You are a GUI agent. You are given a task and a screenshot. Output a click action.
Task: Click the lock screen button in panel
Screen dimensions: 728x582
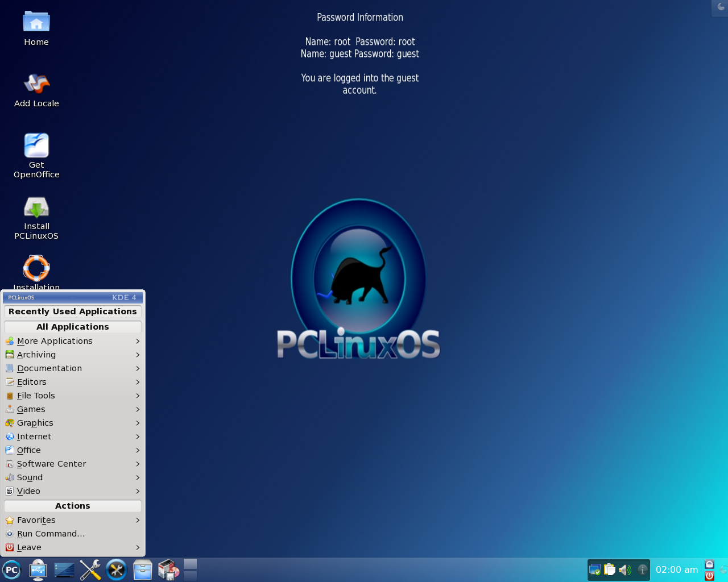click(x=709, y=564)
